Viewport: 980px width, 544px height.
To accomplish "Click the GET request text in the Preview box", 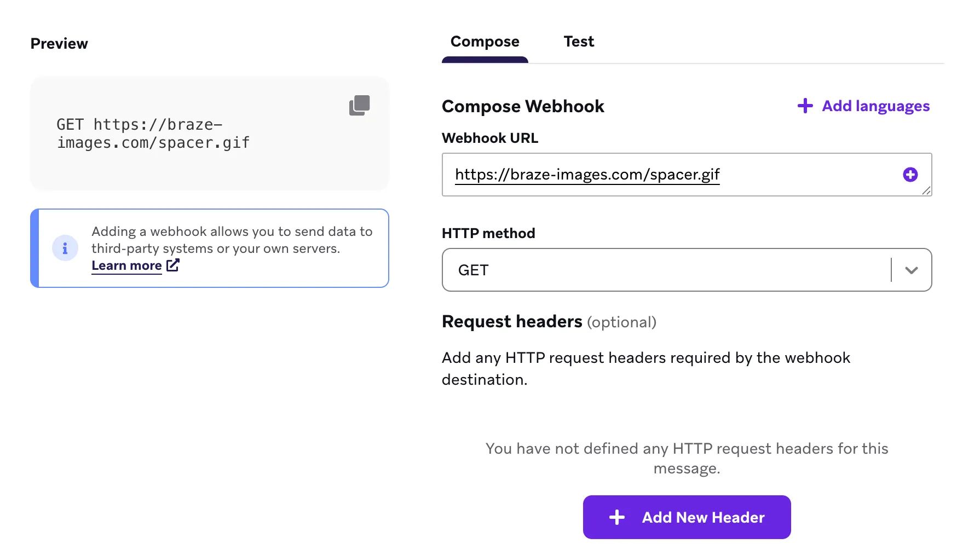I will point(153,134).
